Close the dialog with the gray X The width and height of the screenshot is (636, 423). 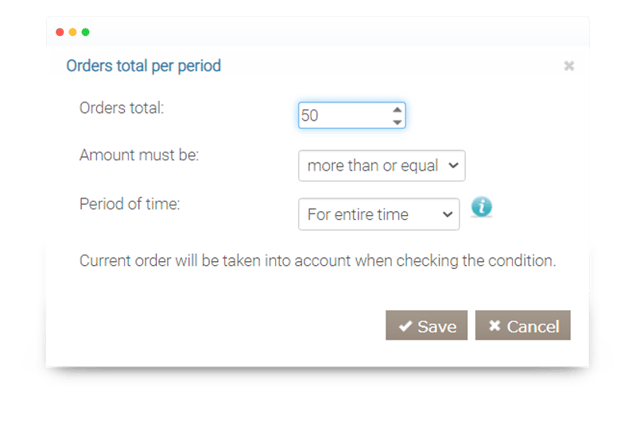click(569, 66)
